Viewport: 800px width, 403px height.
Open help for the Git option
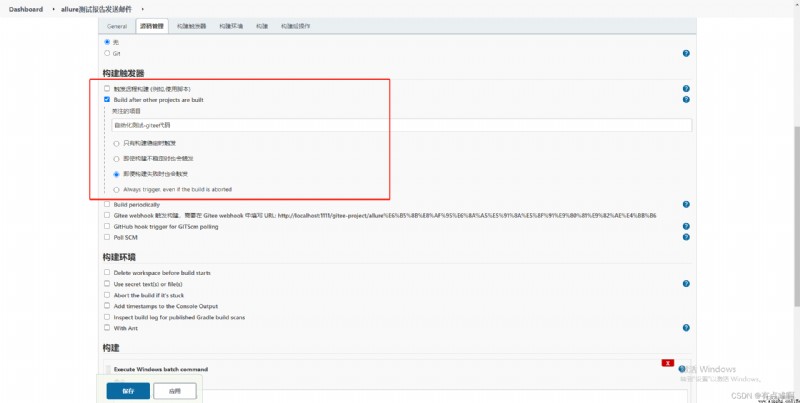pyautogui.click(x=686, y=53)
